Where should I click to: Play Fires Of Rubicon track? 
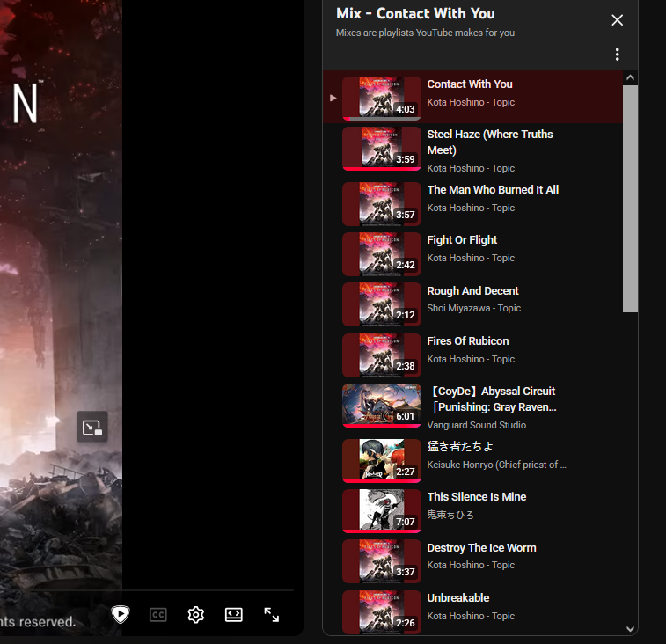point(468,341)
